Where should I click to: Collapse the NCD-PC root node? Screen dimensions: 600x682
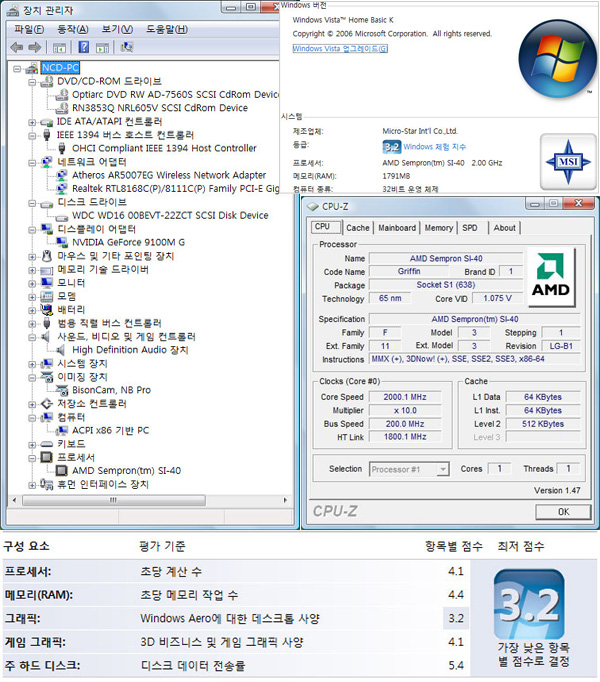[17, 68]
